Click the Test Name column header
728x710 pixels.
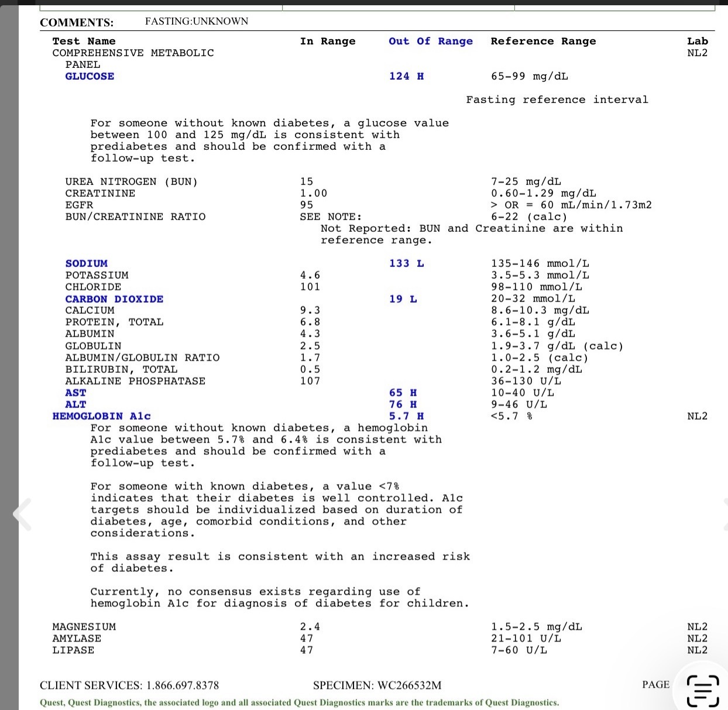[x=84, y=41]
